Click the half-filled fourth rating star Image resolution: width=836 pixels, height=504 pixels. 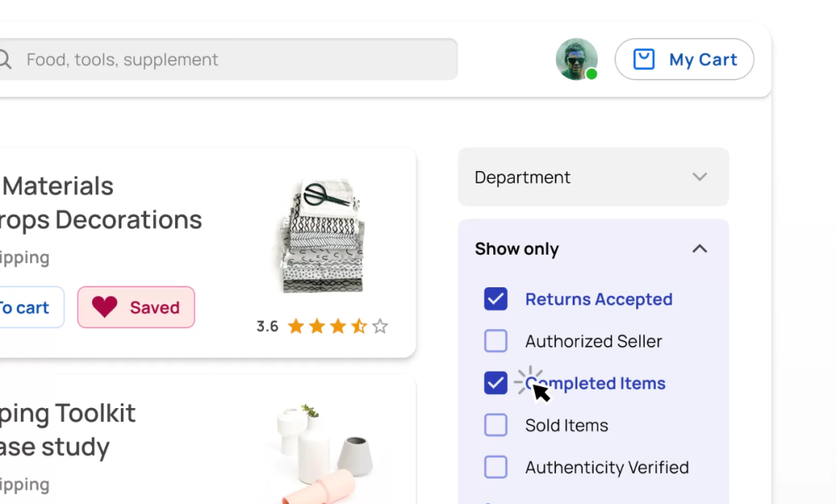pos(359,327)
